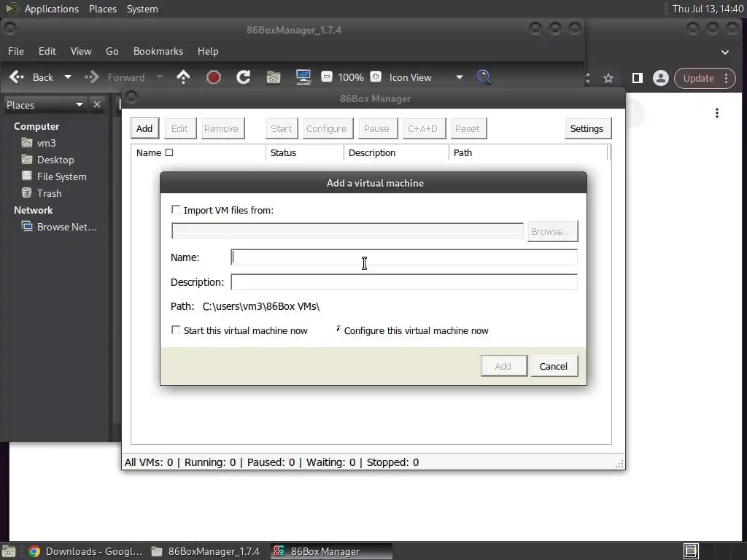Click the Computer toolbar icon
This screenshot has width=747, height=560.
[x=303, y=77]
